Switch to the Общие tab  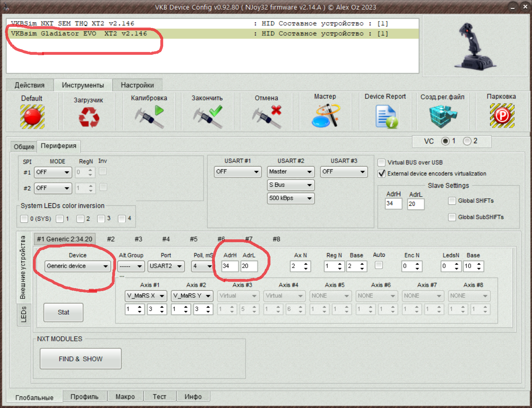pyautogui.click(x=24, y=147)
